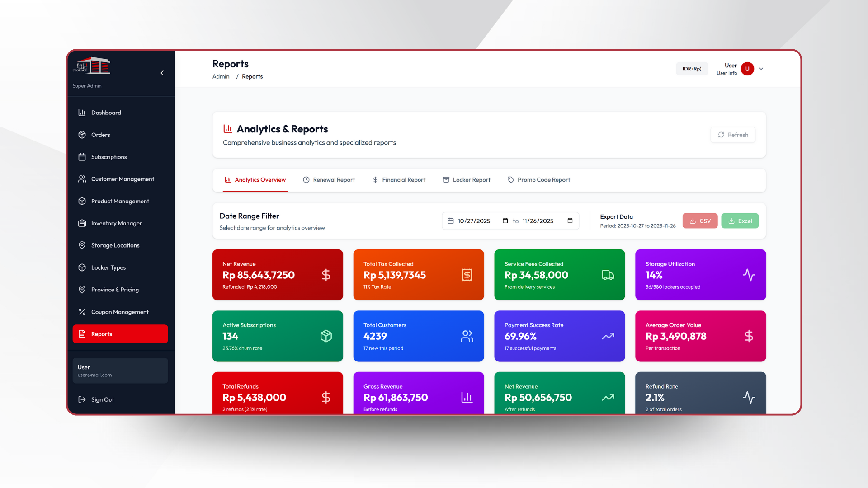Click the Dashboard bar chart icon
This screenshot has width=868, height=488.
pos(82,113)
